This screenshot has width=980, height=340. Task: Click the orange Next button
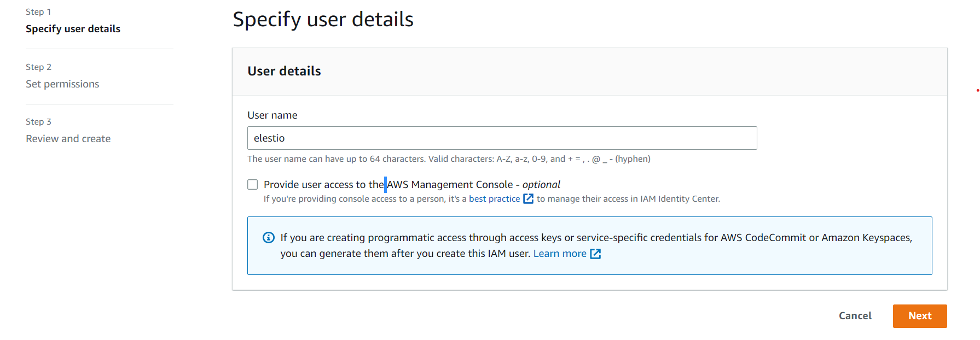(919, 316)
